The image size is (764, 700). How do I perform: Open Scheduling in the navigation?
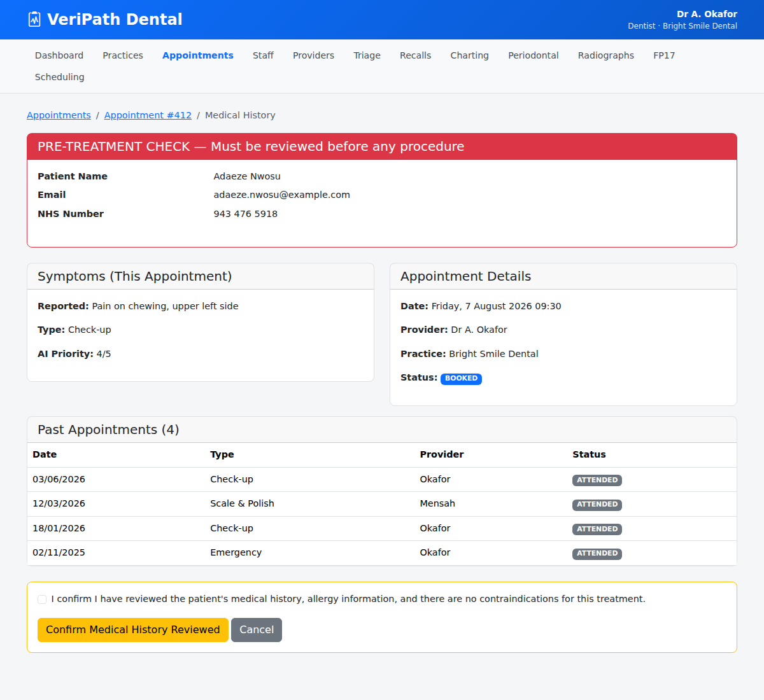(x=59, y=77)
